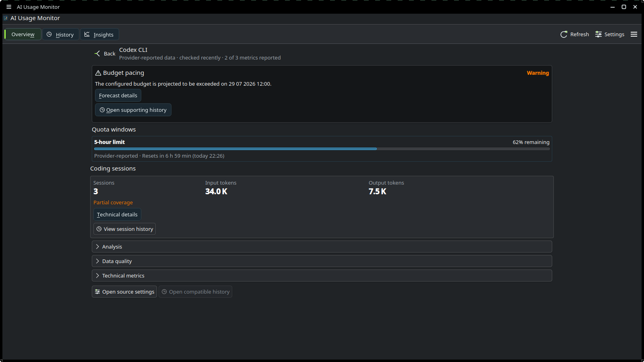Switch to the Insights tab
Viewport: 644px width, 362px height.
click(x=99, y=35)
